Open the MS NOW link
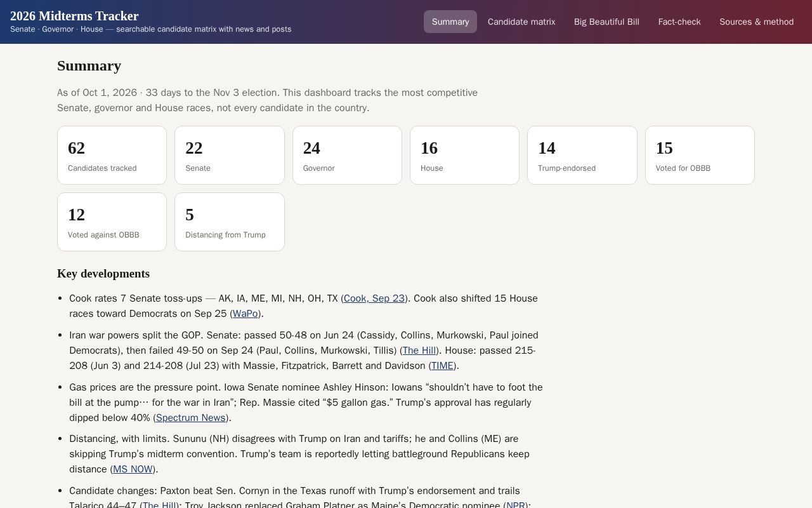The image size is (812, 508). (133, 469)
